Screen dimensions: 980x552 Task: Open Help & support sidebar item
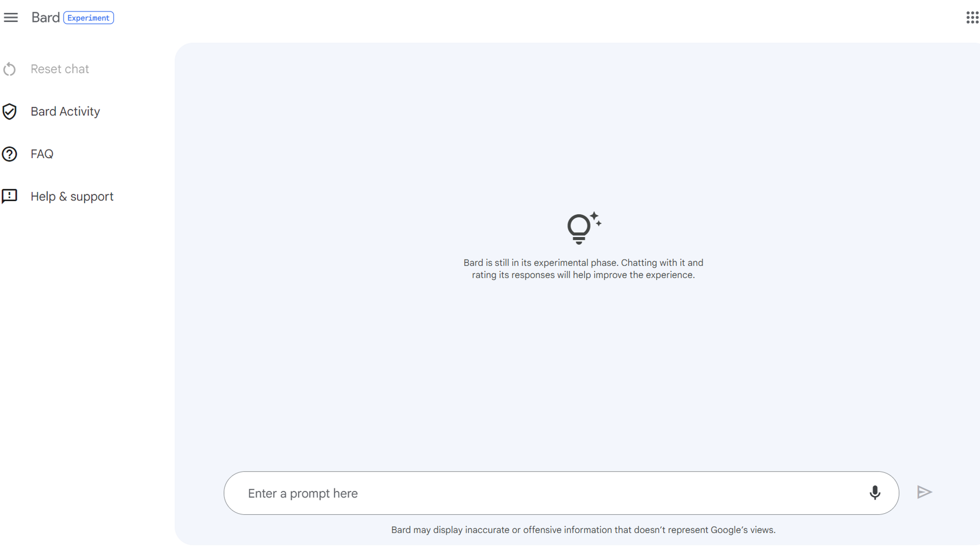coord(72,196)
